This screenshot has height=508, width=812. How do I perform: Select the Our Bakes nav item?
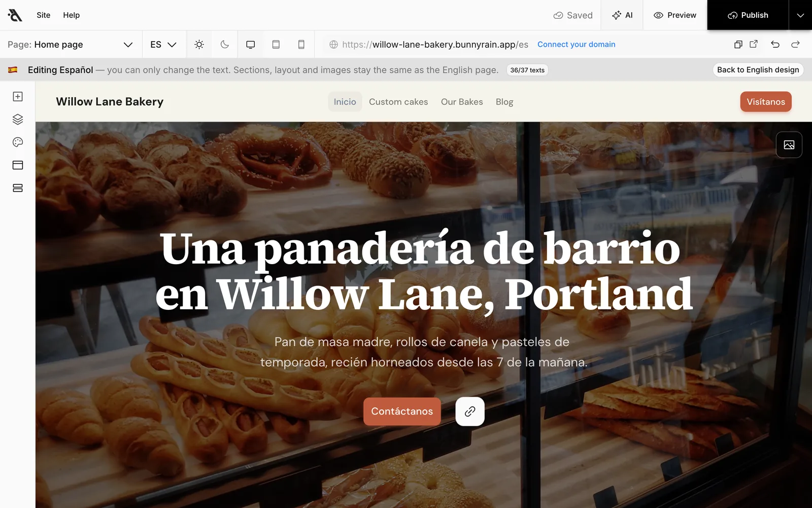(462, 102)
